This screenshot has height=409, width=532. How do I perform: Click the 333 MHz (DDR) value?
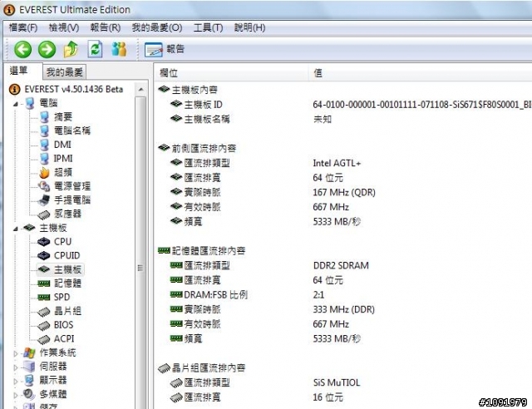pos(343,309)
